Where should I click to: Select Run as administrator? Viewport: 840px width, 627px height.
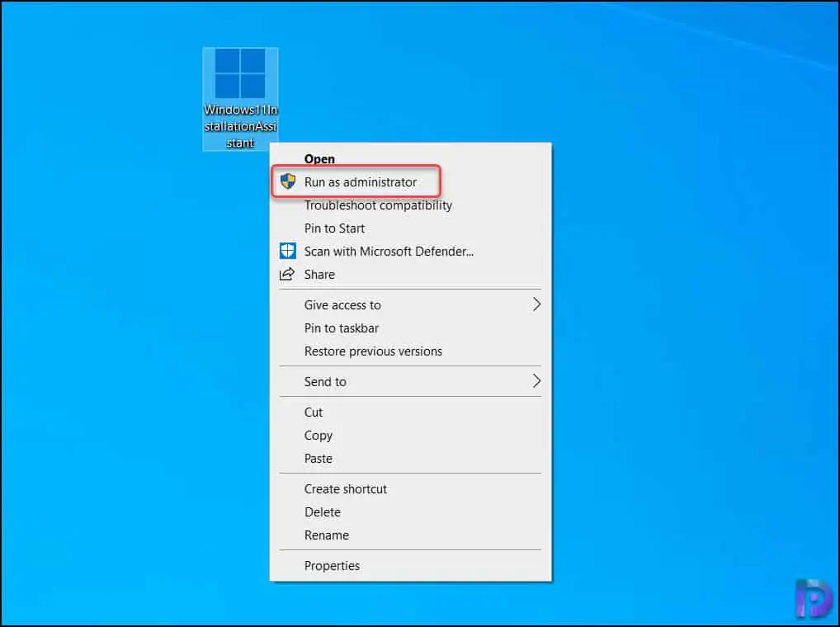[410, 182]
